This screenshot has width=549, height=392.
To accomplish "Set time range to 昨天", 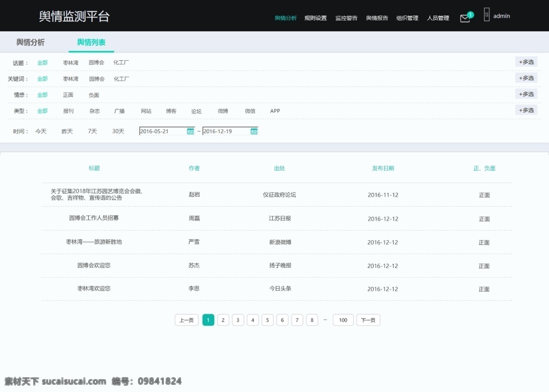I will point(67,131).
